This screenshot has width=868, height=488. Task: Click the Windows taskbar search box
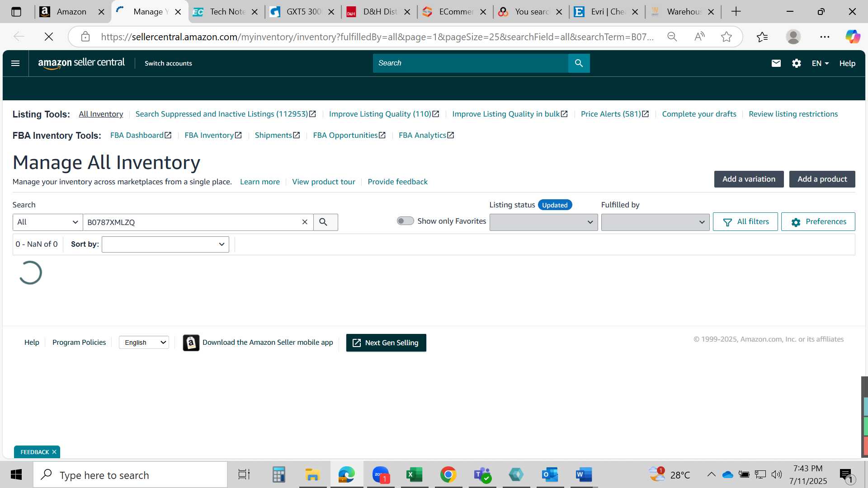[x=130, y=475]
